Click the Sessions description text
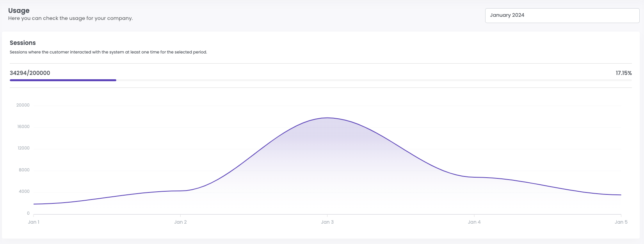The width and height of the screenshot is (644, 244). click(x=108, y=52)
